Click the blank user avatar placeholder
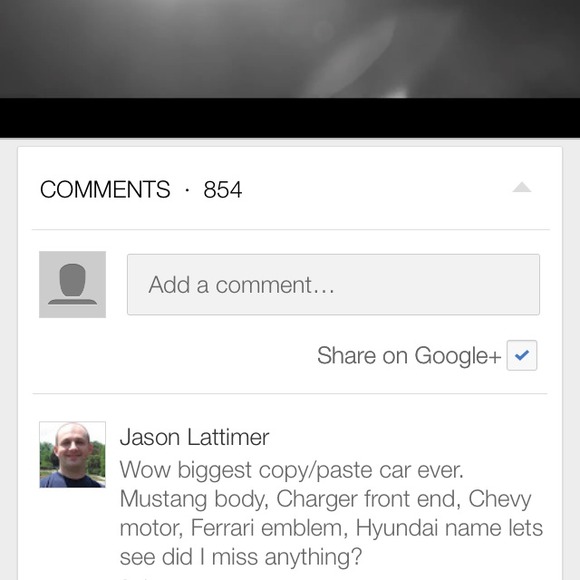 [72, 284]
